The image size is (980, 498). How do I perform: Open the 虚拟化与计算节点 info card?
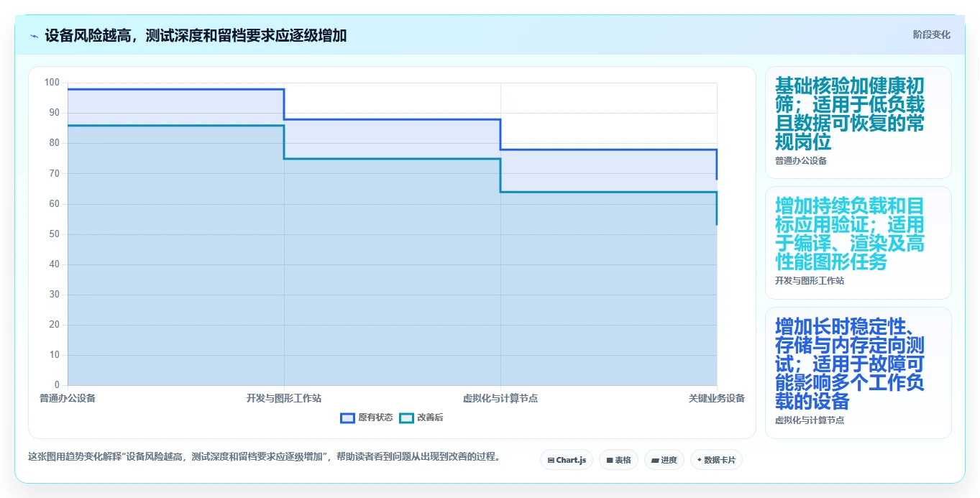coord(858,372)
